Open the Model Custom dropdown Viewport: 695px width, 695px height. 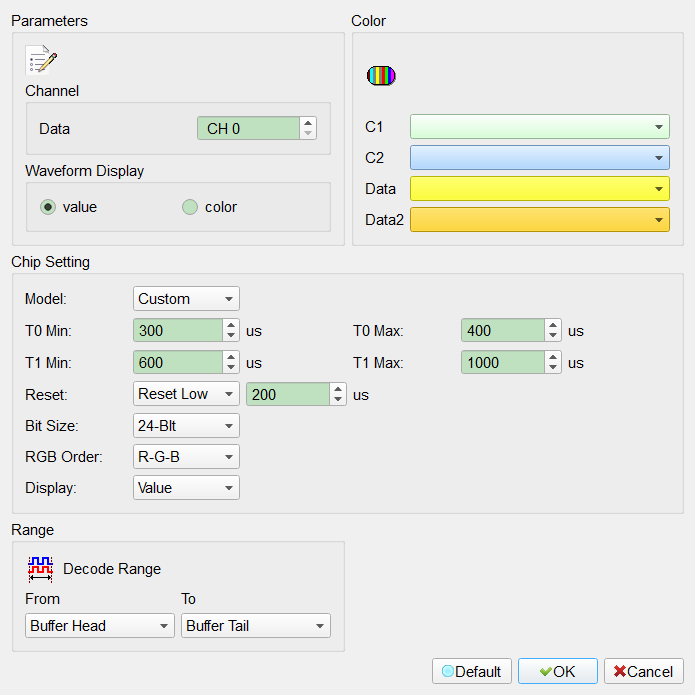click(186, 299)
